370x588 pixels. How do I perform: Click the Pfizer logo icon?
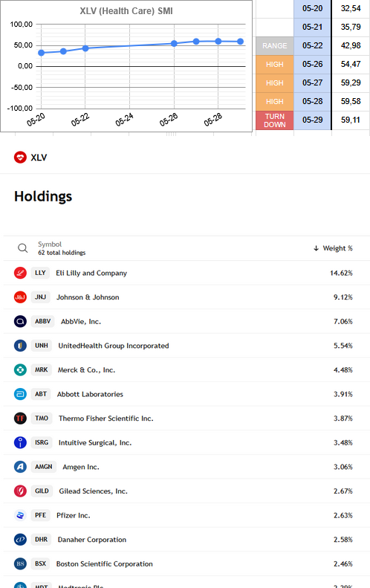[x=20, y=515]
